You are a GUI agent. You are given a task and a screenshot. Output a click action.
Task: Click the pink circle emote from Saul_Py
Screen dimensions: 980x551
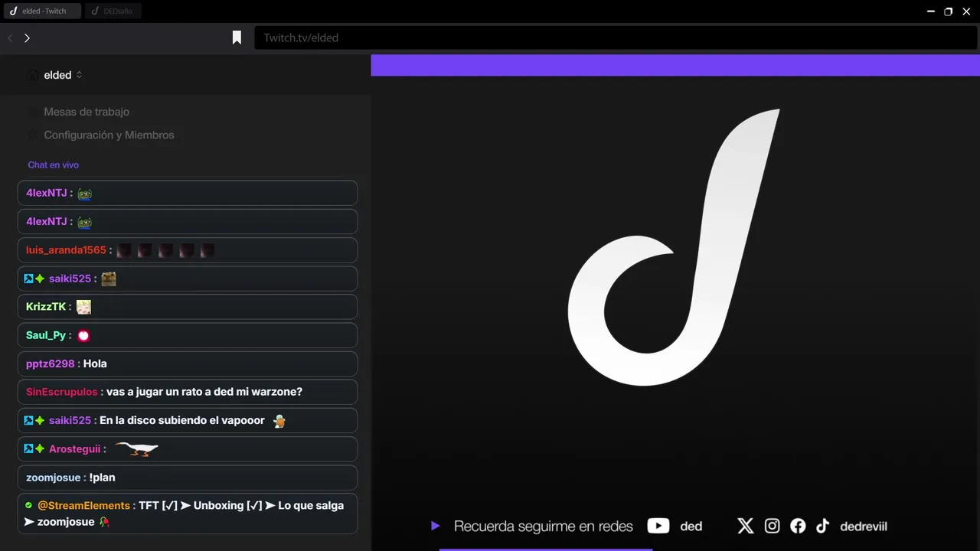(83, 335)
